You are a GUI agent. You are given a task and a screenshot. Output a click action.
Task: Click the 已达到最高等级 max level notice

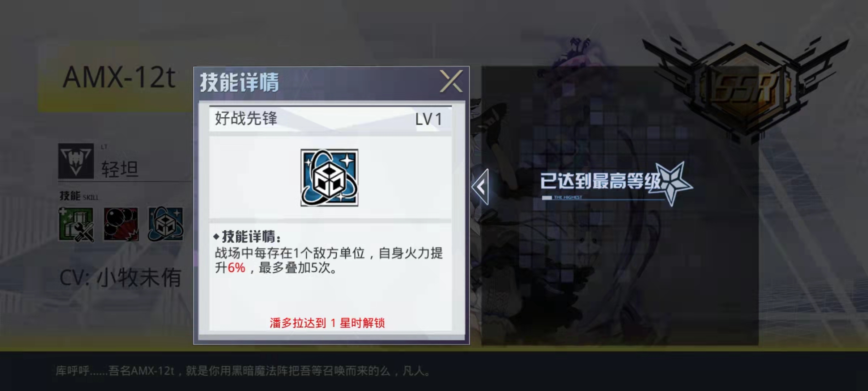[600, 181]
